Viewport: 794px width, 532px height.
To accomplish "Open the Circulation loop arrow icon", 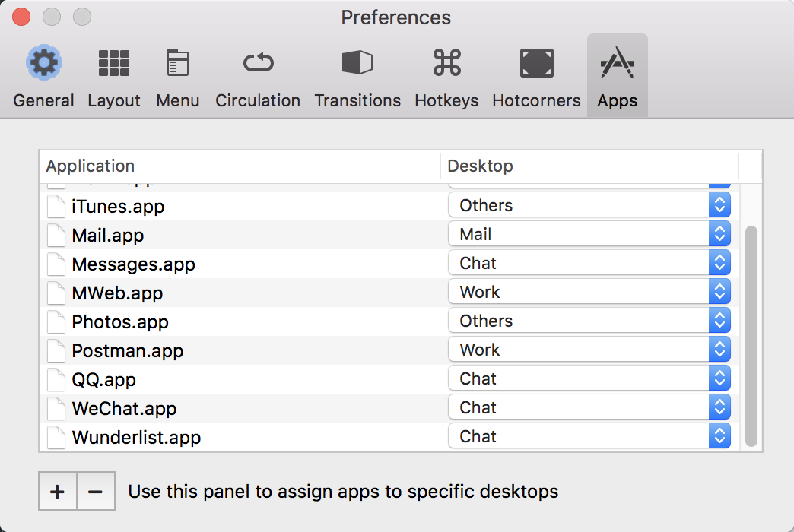I will tap(258, 63).
